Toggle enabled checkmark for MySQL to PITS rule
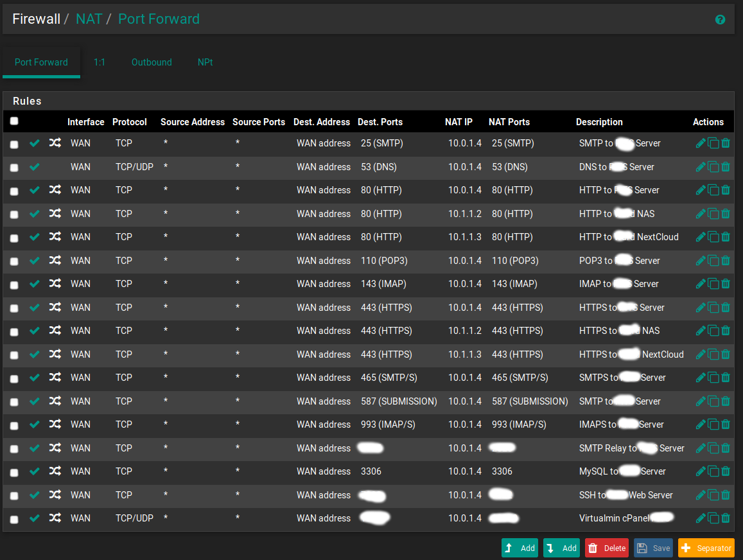 pos(35,471)
